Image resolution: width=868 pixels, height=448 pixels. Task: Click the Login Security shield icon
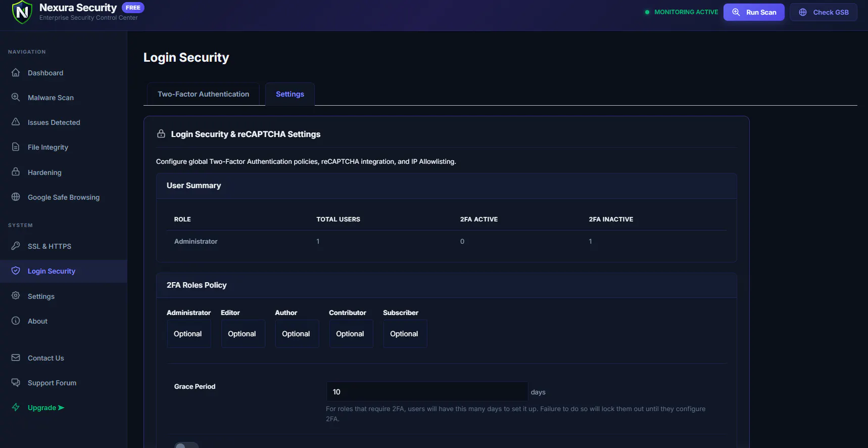point(16,271)
